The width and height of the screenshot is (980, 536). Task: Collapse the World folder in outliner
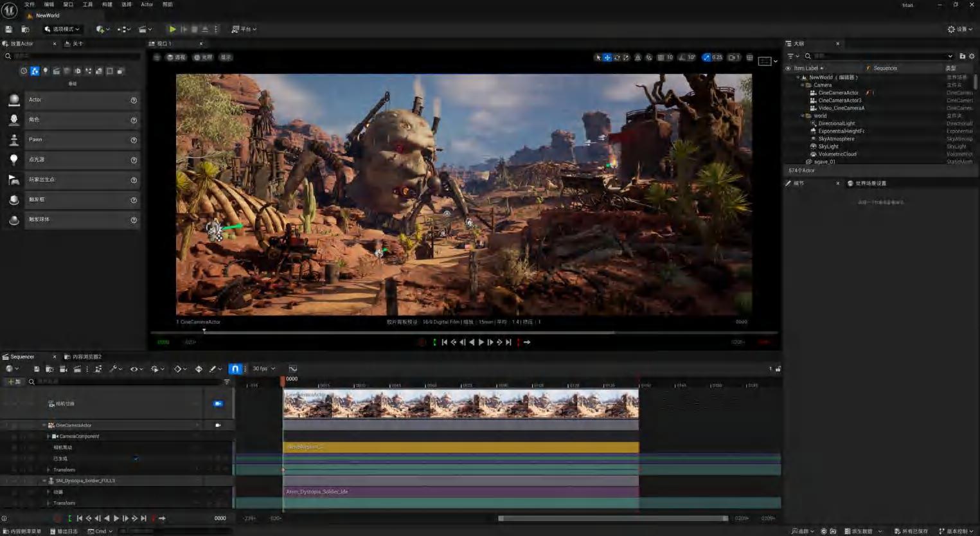coord(803,116)
